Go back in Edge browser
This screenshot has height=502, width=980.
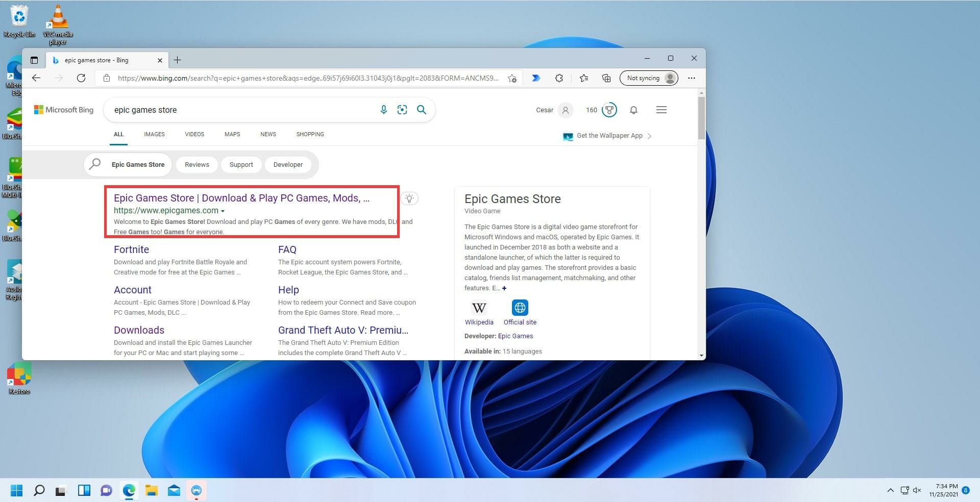36,78
